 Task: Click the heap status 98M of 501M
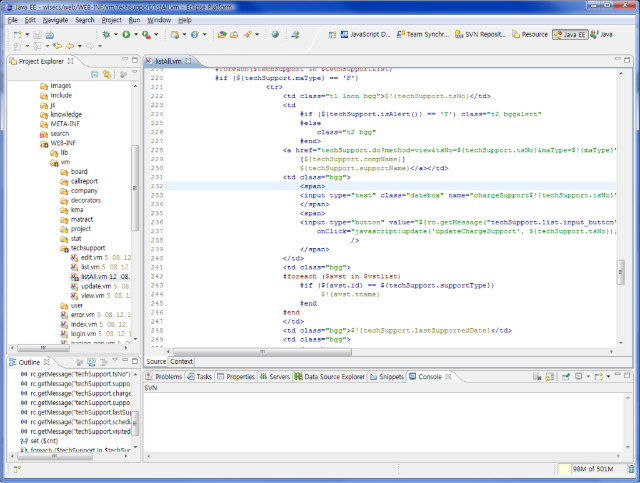593,469
